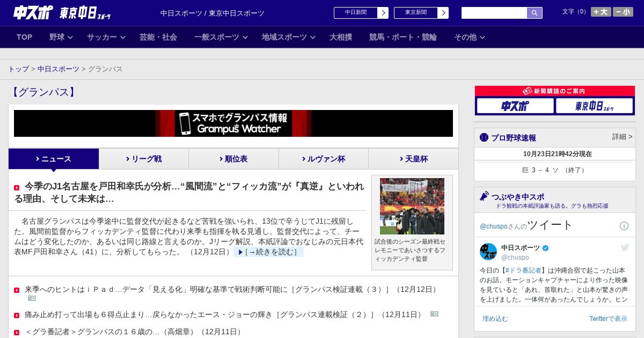Expand the サッカー menu chevron
This screenshot has height=338, width=644.
[122, 38]
